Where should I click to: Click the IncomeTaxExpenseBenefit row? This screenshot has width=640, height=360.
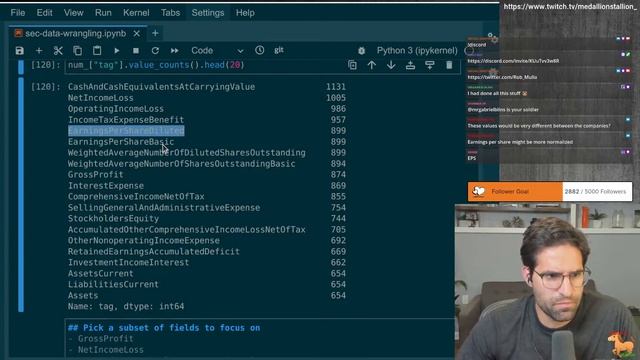click(x=126, y=120)
